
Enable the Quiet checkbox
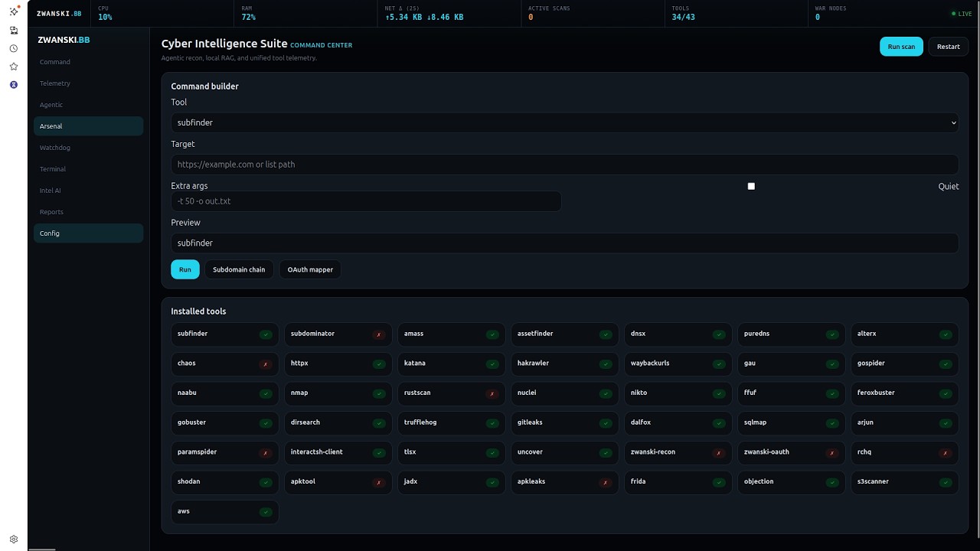point(751,186)
